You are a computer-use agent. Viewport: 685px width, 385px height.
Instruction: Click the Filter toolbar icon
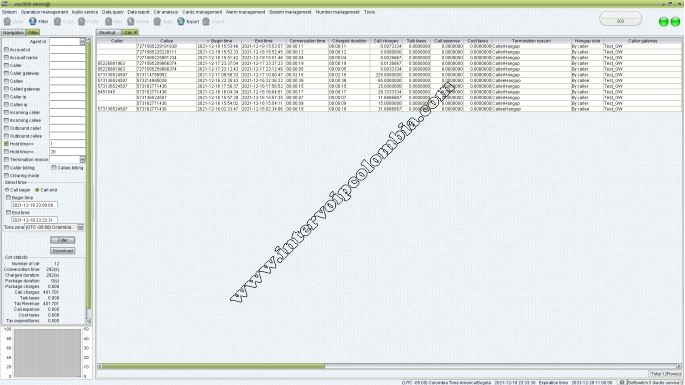coord(33,21)
